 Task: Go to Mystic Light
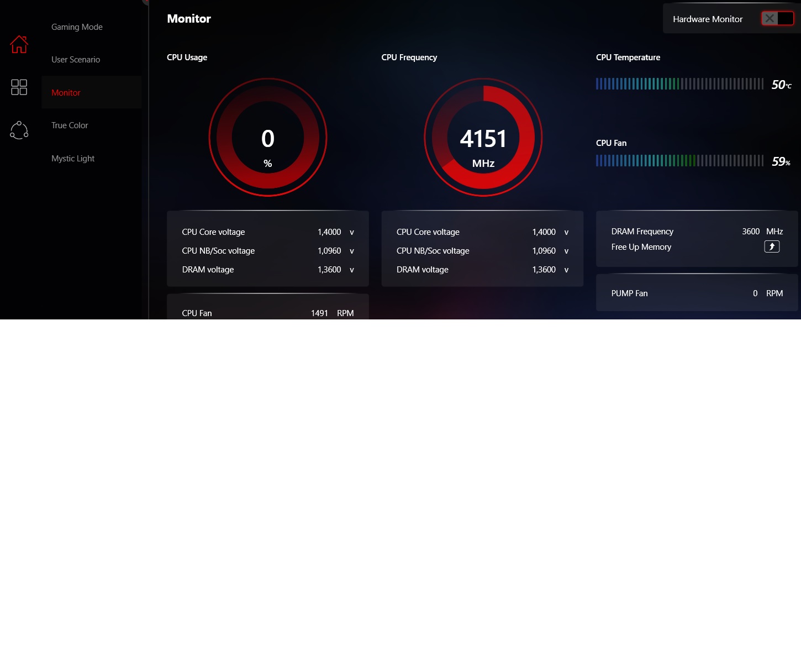pyautogui.click(x=73, y=159)
